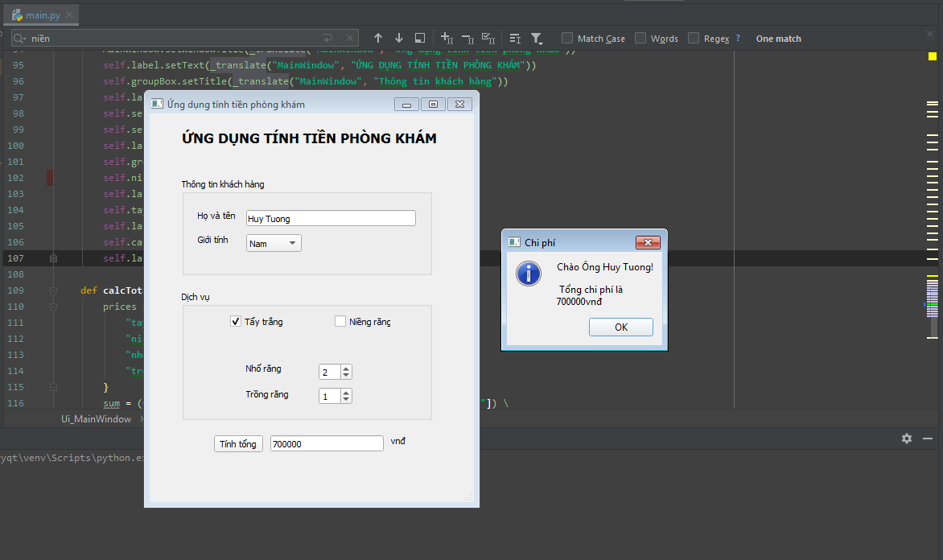Click the Tính tổng button
Image resolution: width=943 pixels, height=560 pixels.
238,444
